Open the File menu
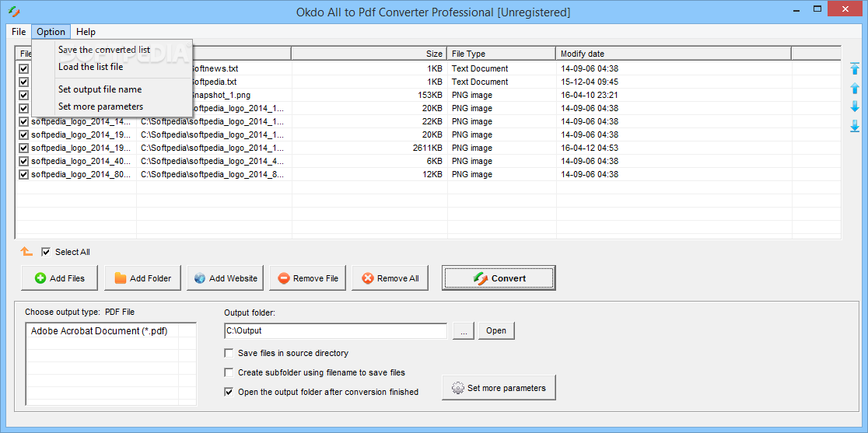The height and width of the screenshot is (433, 868). pos(19,32)
